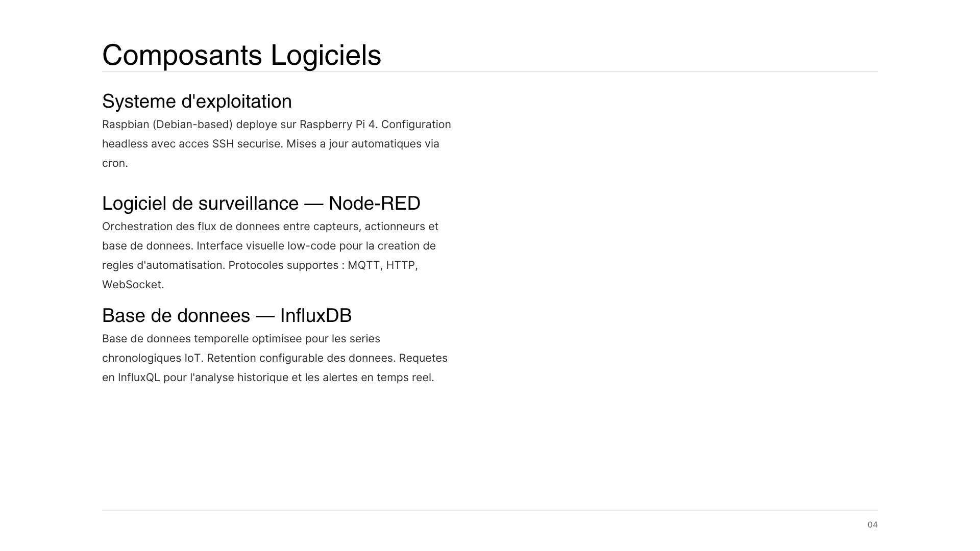Screen dimensions: 980x551
Task: Click the word 'WebSocket.' in second paragraph
Action: tap(133, 285)
